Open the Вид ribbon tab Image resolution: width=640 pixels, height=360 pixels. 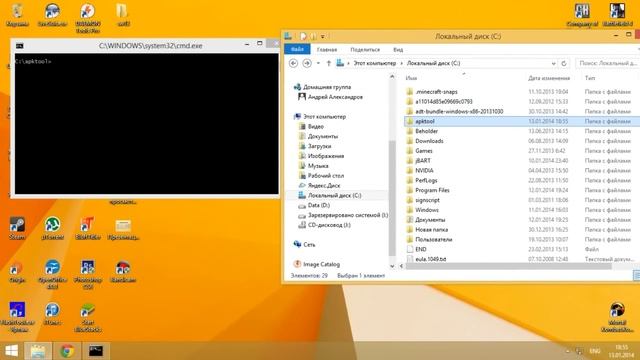coord(398,50)
